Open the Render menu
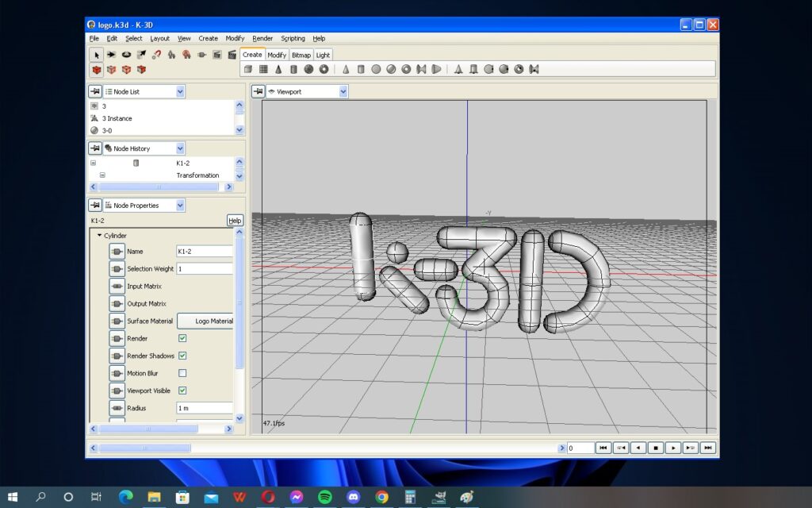The height and width of the screenshot is (508, 812). click(x=262, y=38)
